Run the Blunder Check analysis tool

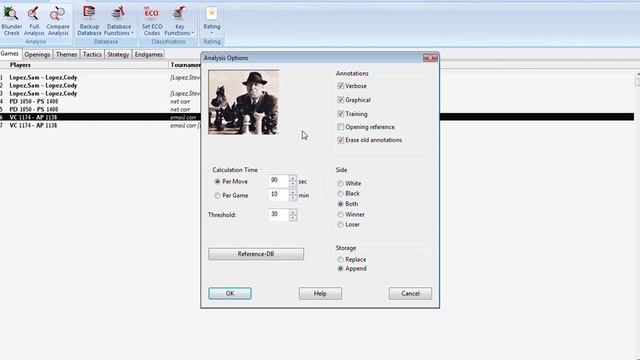(x=11, y=21)
